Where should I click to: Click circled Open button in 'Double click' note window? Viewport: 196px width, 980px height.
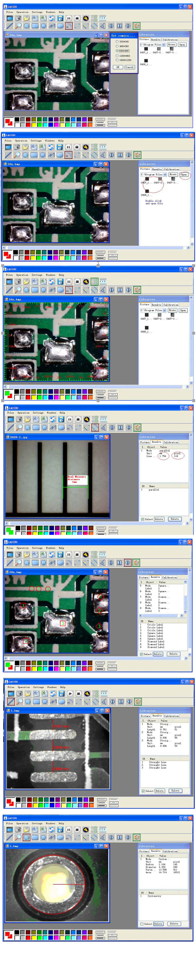(184, 175)
